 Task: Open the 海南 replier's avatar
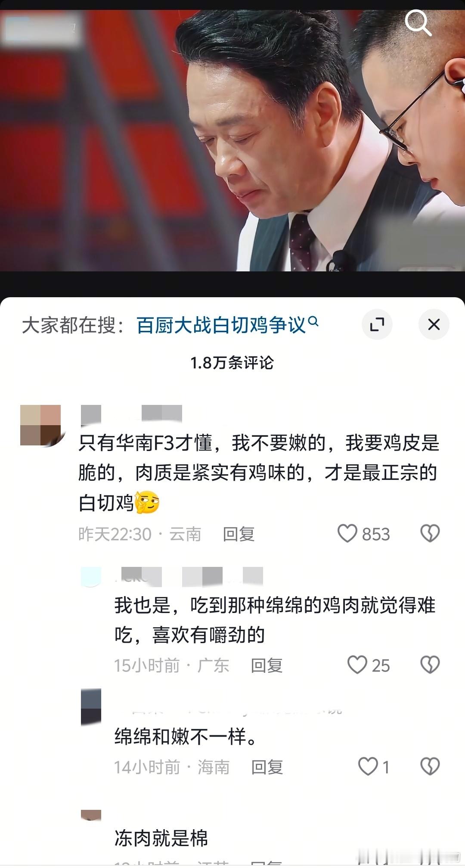point(91,707)
